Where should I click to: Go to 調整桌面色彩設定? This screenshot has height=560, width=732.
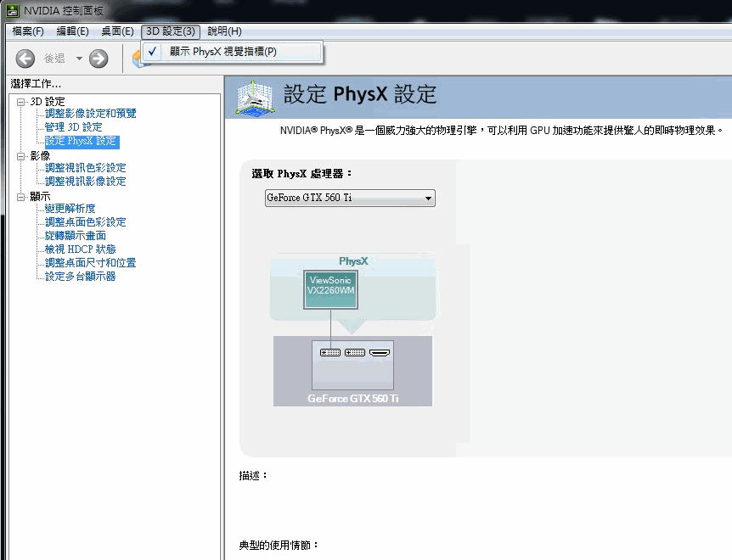pos(86,222)
